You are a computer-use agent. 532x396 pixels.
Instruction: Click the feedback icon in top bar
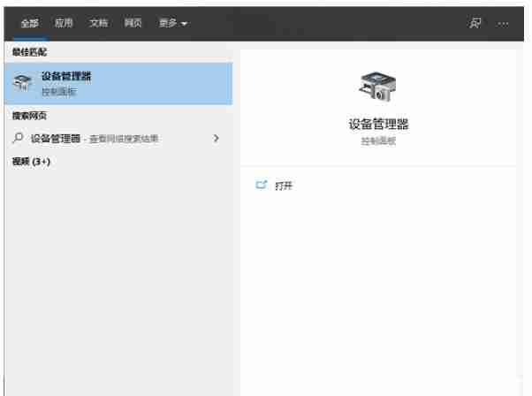475,23
